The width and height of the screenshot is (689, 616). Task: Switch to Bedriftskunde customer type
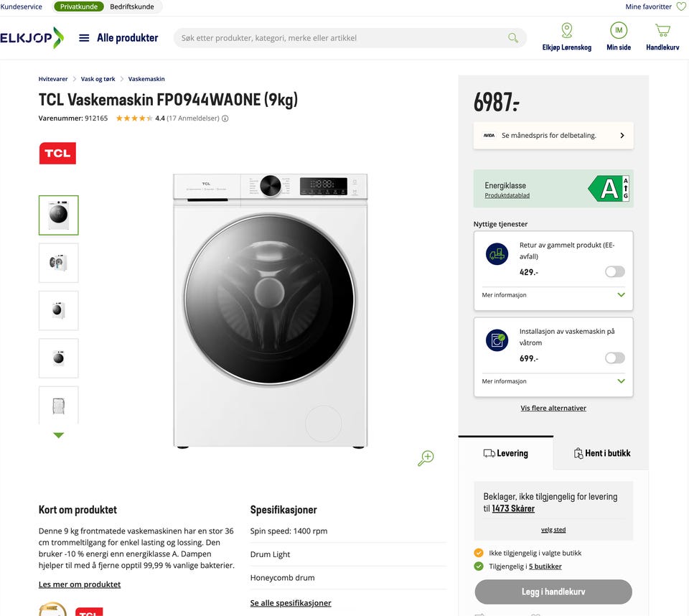132,6
